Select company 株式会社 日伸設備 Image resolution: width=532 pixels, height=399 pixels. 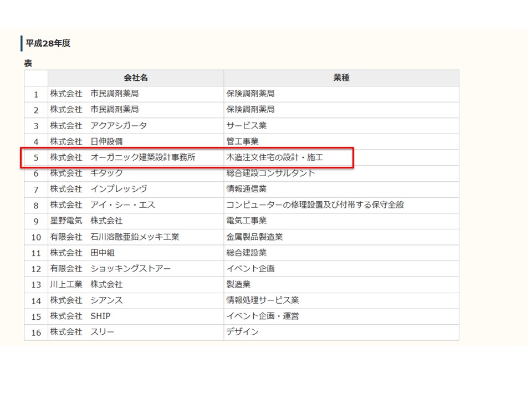coord(86,141)
